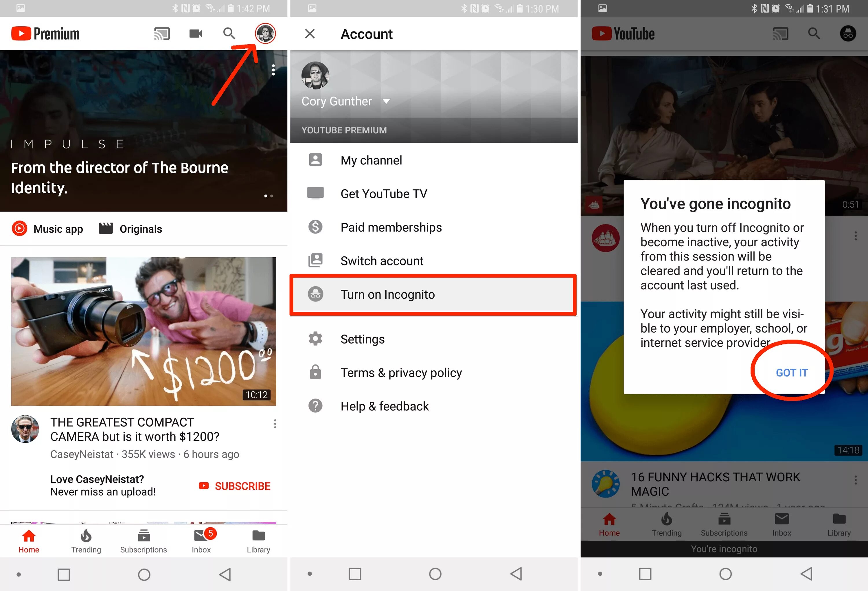
Task: Open three-dot menu on Impulse banner
Action: 273,70
